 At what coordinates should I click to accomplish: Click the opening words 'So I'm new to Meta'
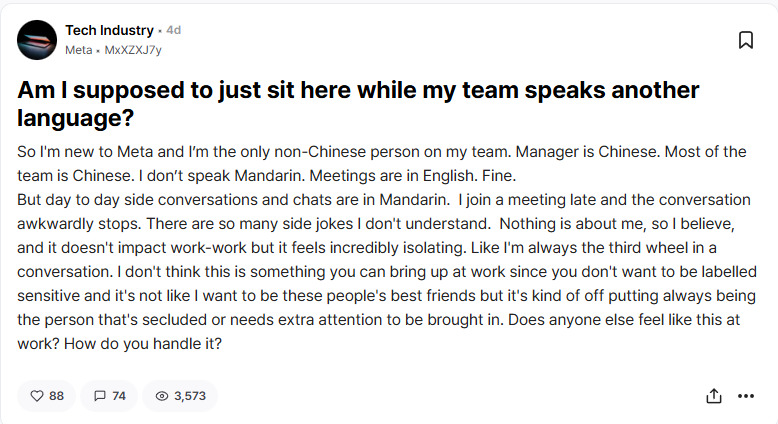click(78, 152)
